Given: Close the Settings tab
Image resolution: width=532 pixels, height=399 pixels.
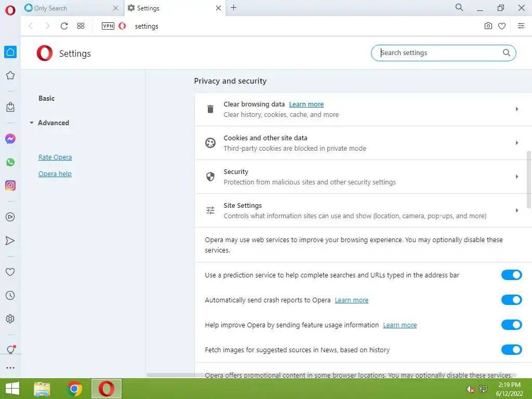Looking at the screenshot, I should (219, 8).
